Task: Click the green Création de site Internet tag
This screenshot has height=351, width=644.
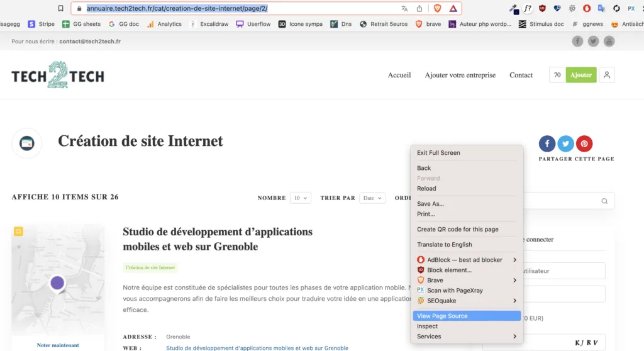Action: tap(150, 267)
